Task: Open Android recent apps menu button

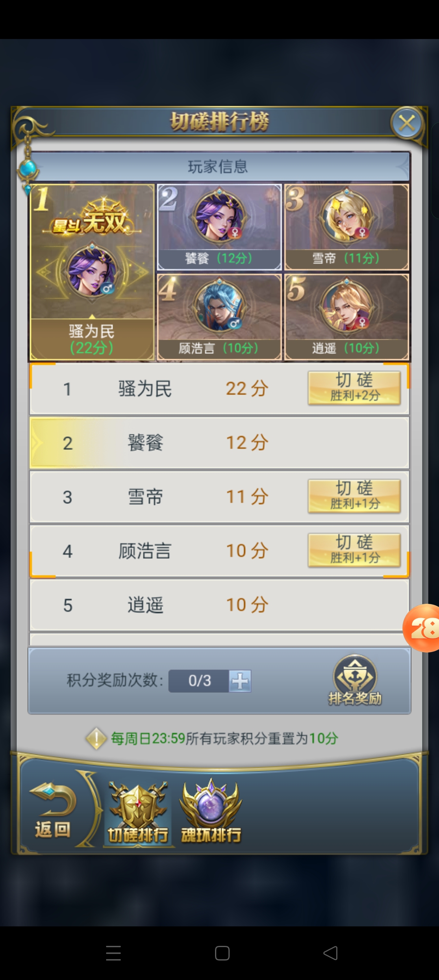Action: [113, 953]
